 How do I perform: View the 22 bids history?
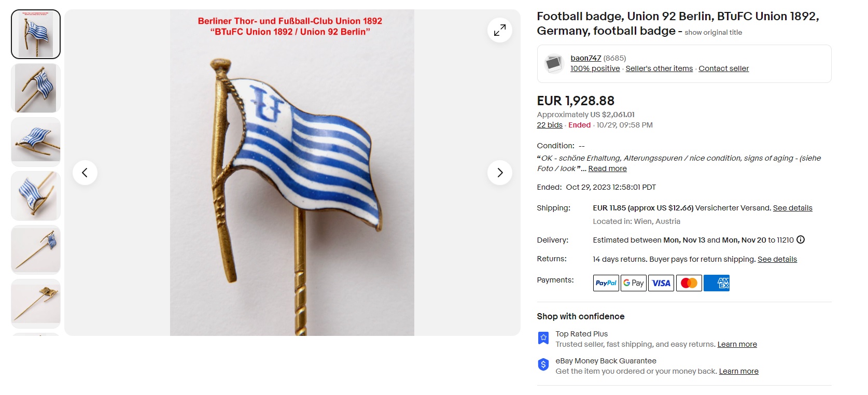click(x=549, y=125)
